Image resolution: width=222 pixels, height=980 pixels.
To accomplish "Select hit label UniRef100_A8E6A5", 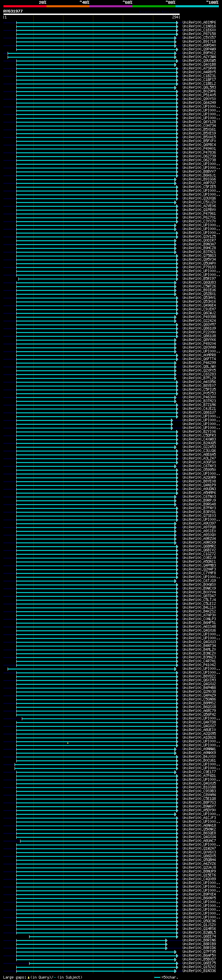I will point(199,454).
